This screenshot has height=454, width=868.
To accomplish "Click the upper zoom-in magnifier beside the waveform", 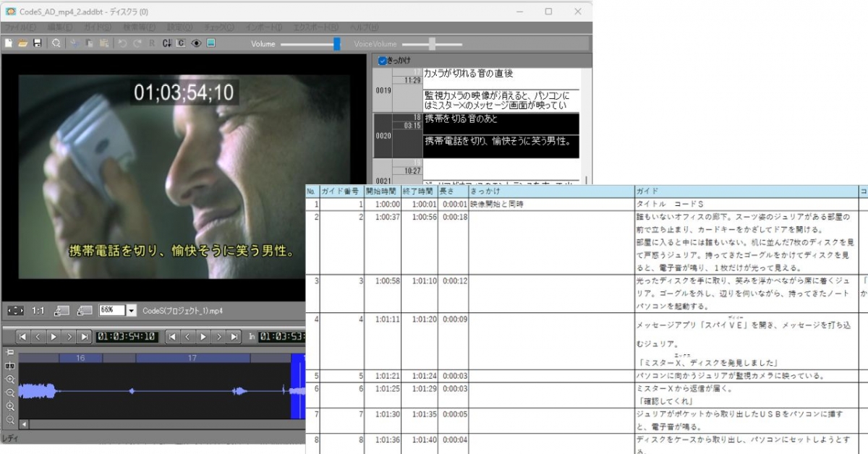I will pyautogui.click(x=10, y=379).
